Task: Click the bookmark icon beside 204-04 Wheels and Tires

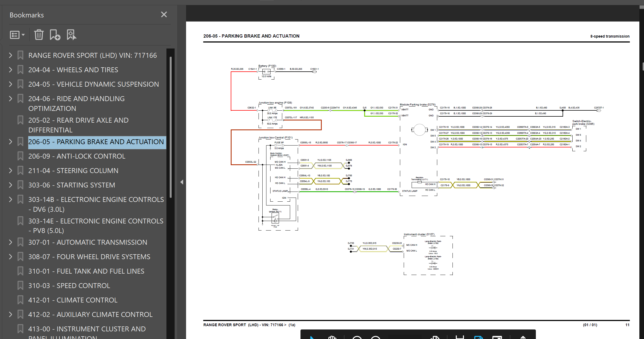Action: coord(20,70)
